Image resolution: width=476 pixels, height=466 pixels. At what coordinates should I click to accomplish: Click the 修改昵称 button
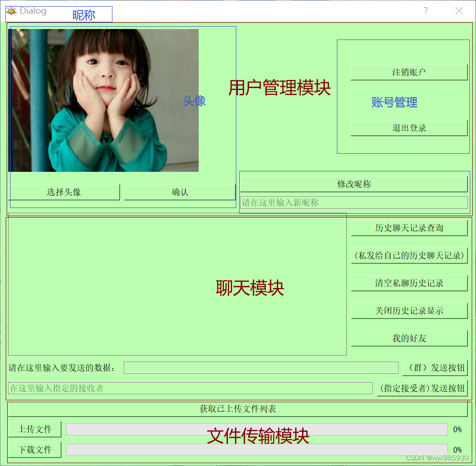click(354, 184)
